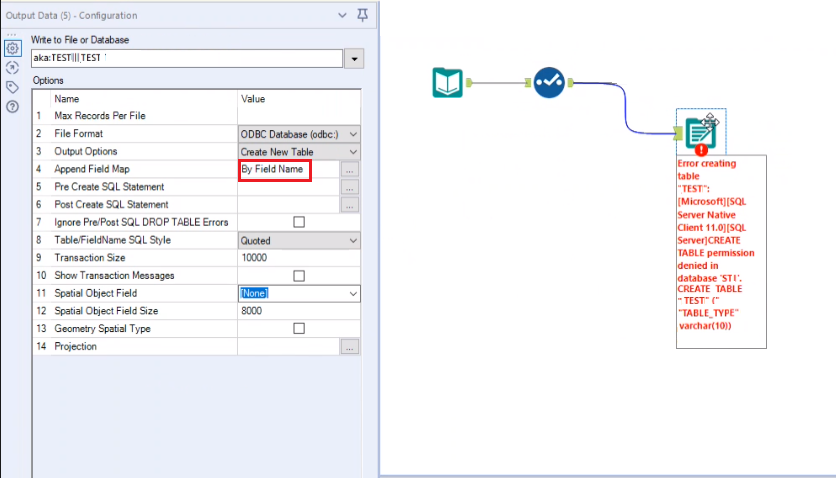
Task: Open the Navigation tab icon in sidebar
Action: pos(12,68)
